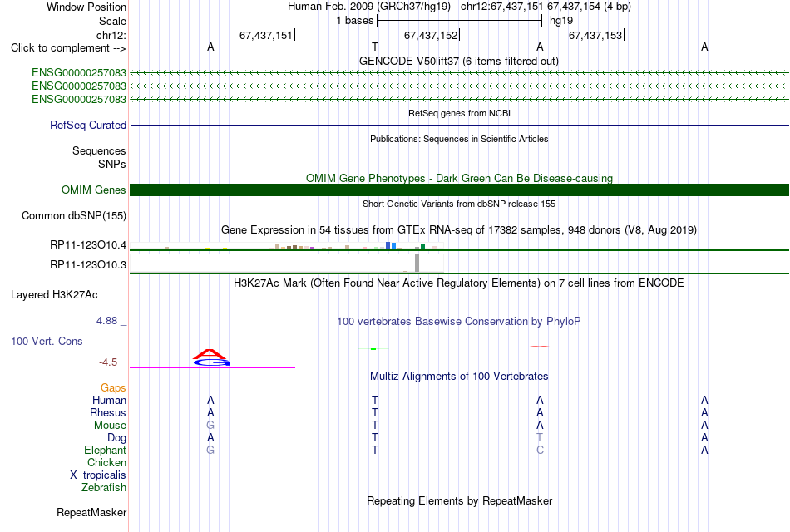Click the Gaps row label
790x532 pixels.
click(x=113, y=387)
